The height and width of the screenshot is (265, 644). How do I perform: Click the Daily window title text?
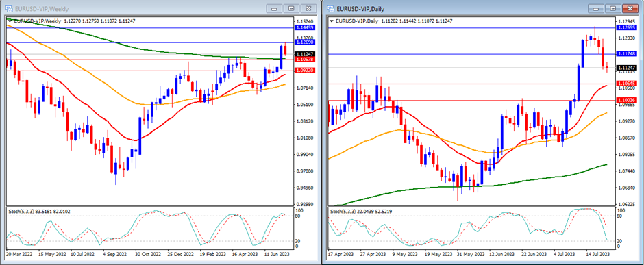(360, 9)
